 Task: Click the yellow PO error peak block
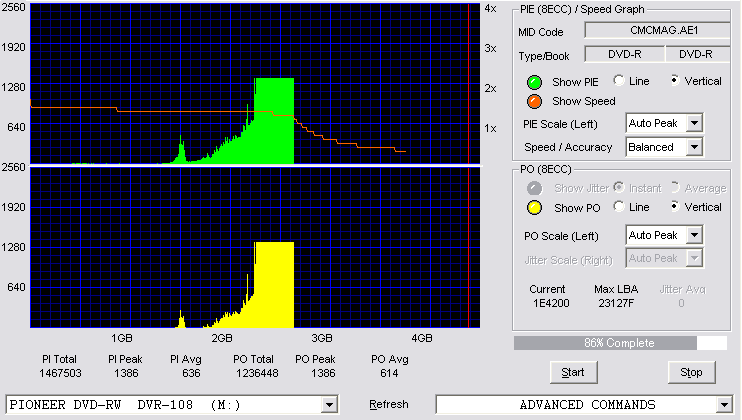(274, 285)
